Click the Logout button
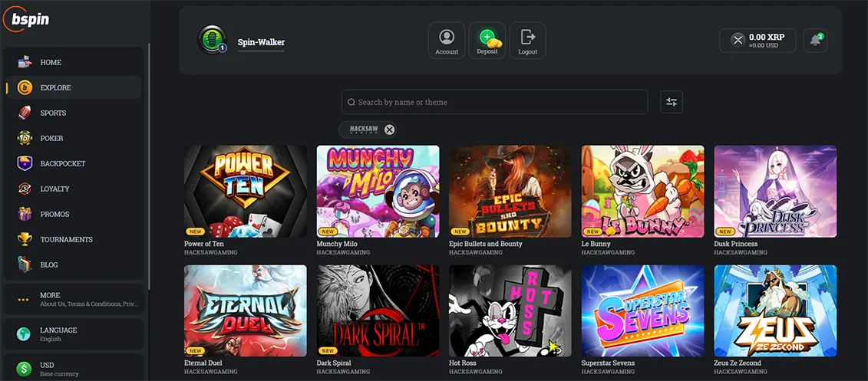Screen dimensions: 868x381 (x=527, y=41)
